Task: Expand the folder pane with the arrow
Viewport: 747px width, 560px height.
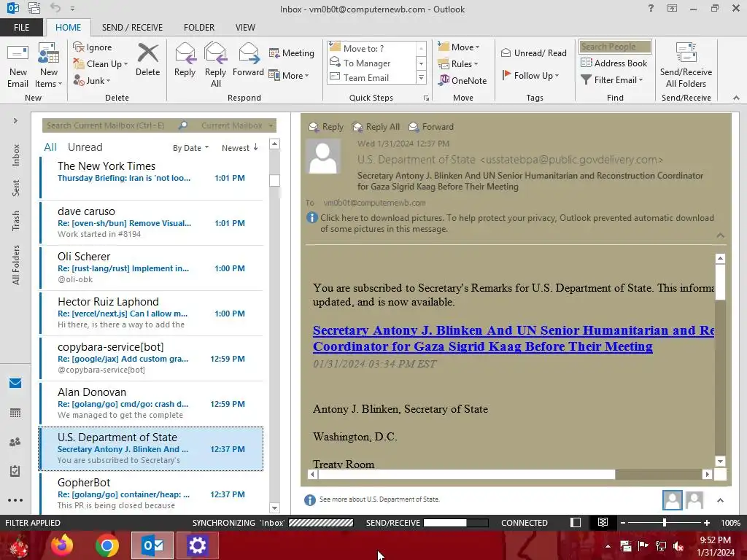Action: pos(15,120)
